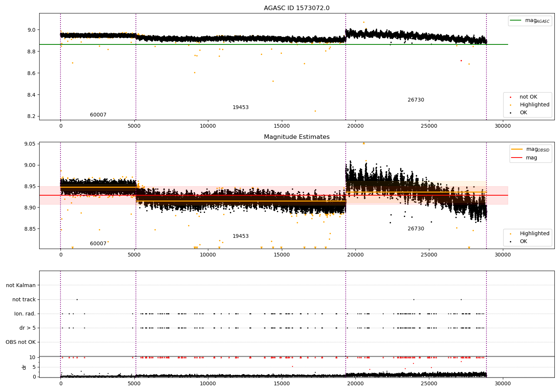Click x-axis tick "15000" under the top plot
The width and height of the screenshot is (560, 392).
tap(281, 126)
